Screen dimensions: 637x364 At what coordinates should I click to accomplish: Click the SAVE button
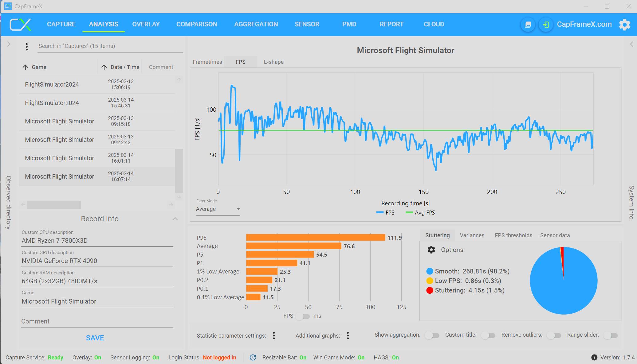click(x=95, y=338)
